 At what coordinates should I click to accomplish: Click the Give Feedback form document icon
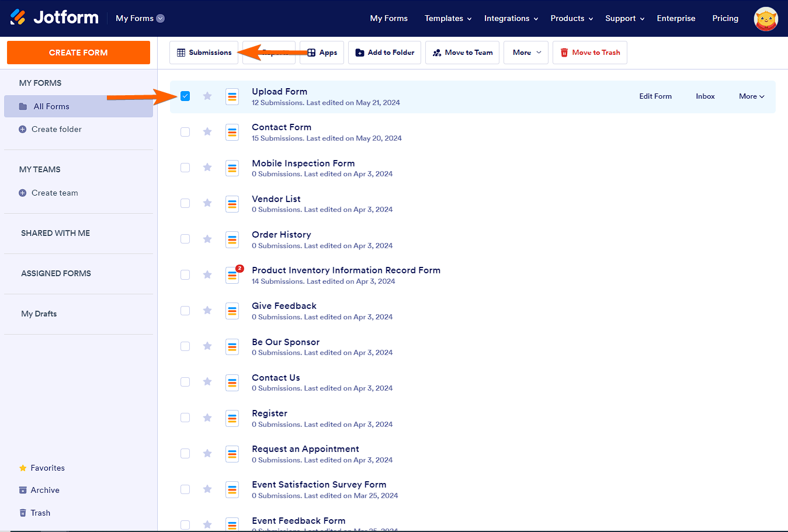point(232,311)
